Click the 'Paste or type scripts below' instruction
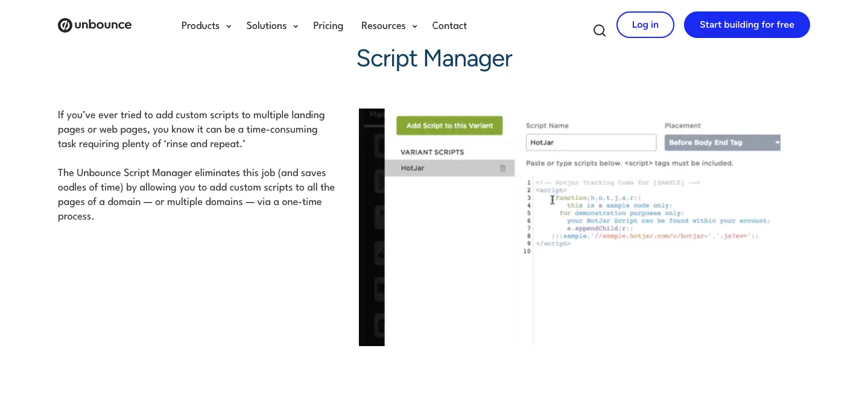The width and height of the screenshot is (868, 407). (x=630, y=163)
